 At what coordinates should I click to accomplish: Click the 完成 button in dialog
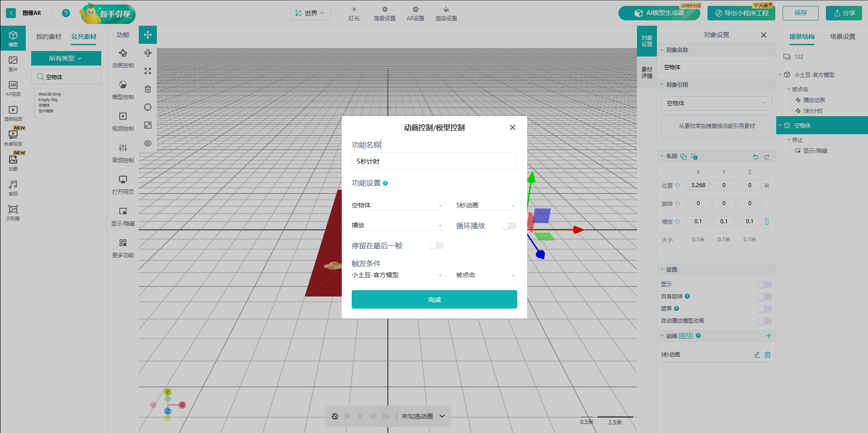point(434,300)
